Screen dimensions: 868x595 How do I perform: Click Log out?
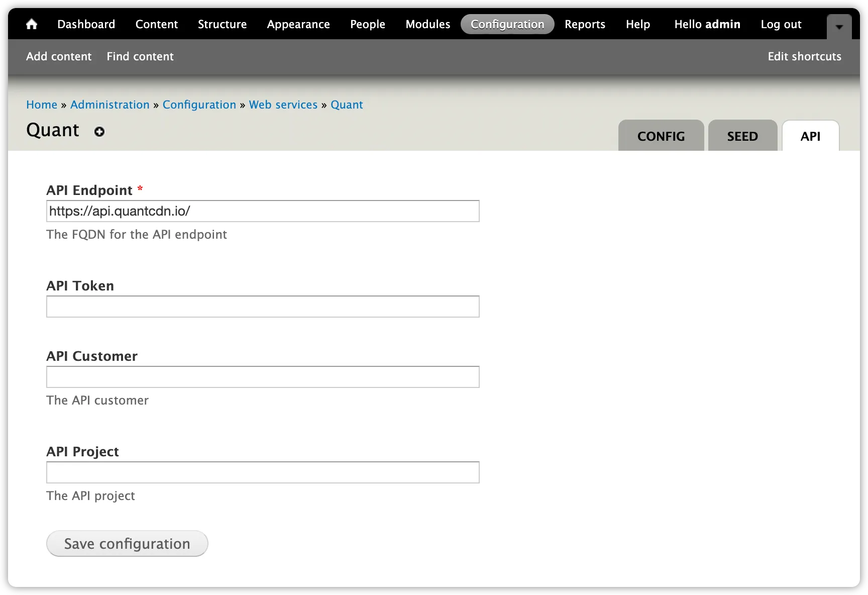tap(781, 24)
